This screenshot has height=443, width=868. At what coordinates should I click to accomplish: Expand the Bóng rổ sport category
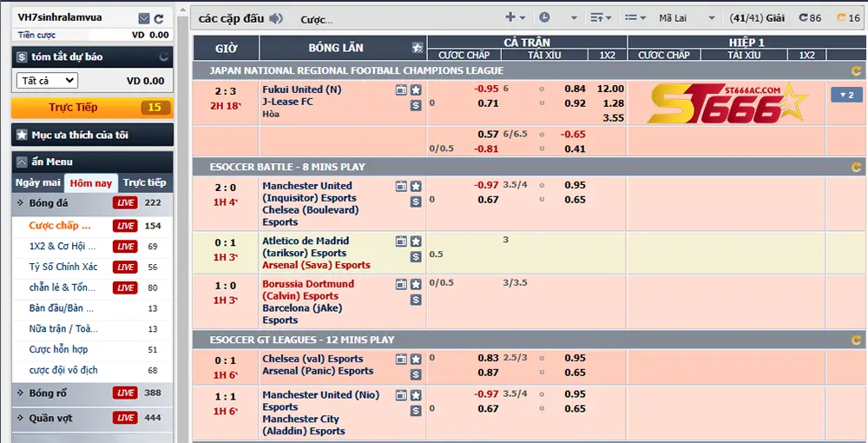(92, 393)
